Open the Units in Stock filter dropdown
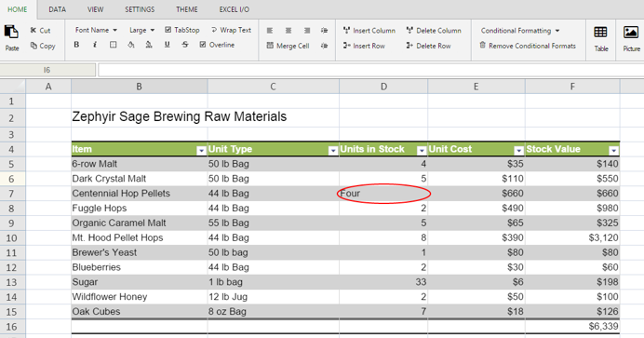The height and width of the screenshot is (338, 644). click(x=422, y=151)
